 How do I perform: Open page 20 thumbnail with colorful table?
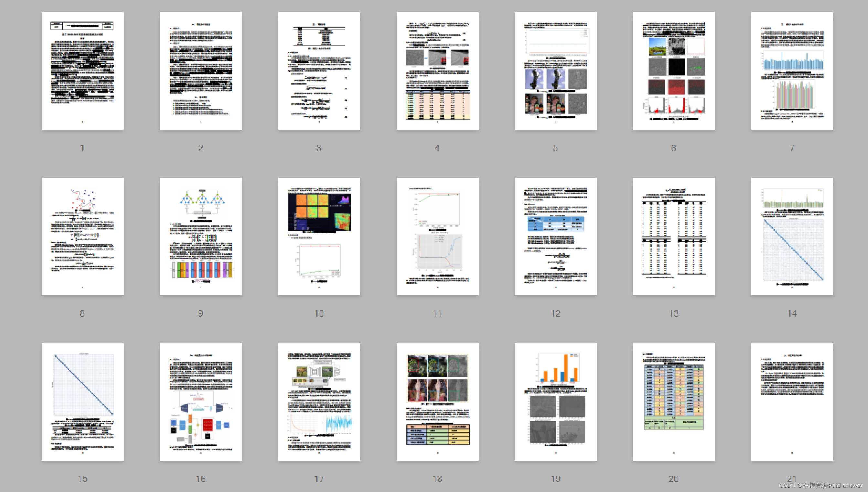click(674, 402)
